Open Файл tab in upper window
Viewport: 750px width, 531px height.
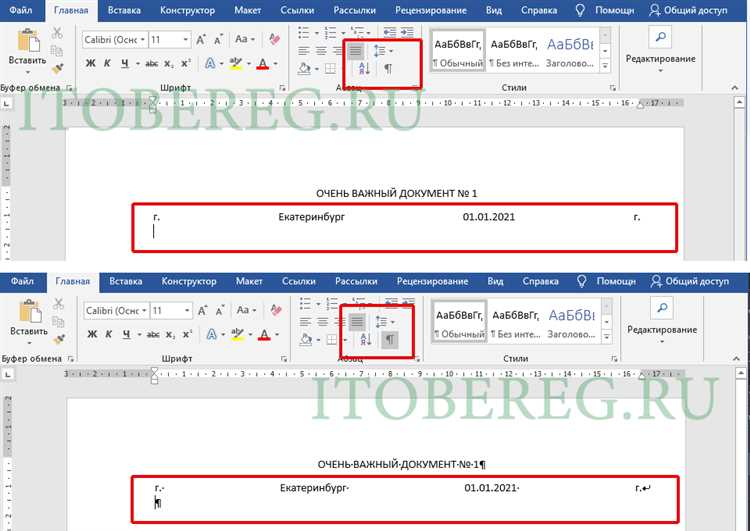(21, 10)
